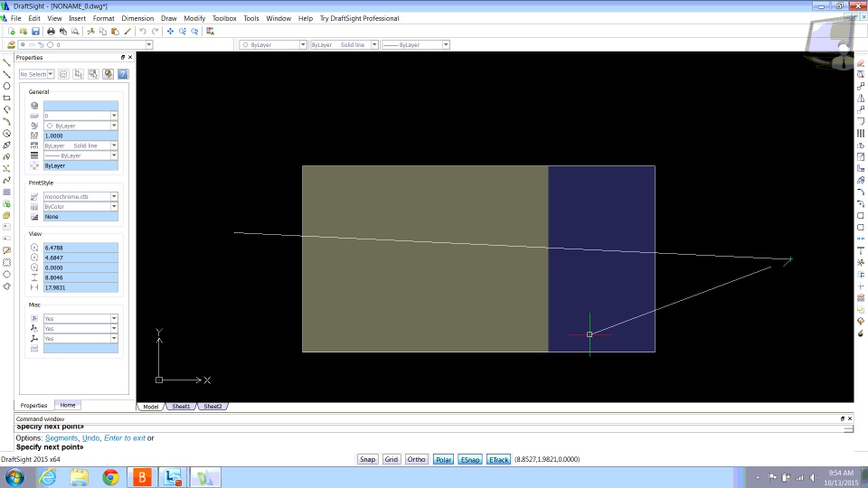Screen dimensions: 868x488
Task: Click the Save icon in toolbar
Action: point(35,32)
